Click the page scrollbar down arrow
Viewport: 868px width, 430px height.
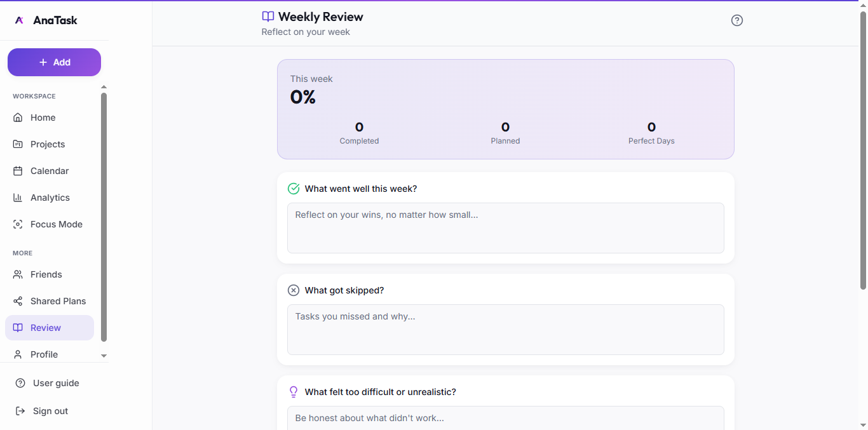point(863,425)
